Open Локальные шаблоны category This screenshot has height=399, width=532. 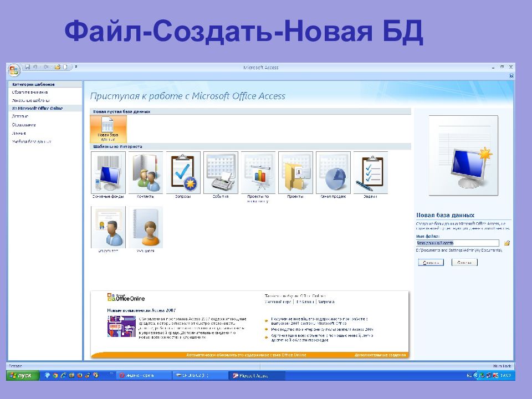click(x=30, y=100)
